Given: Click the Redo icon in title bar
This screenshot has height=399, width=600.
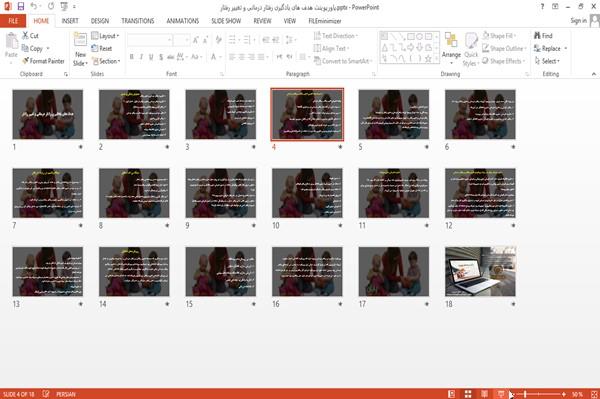Looking at the screenshot, I should pos(51,7).
